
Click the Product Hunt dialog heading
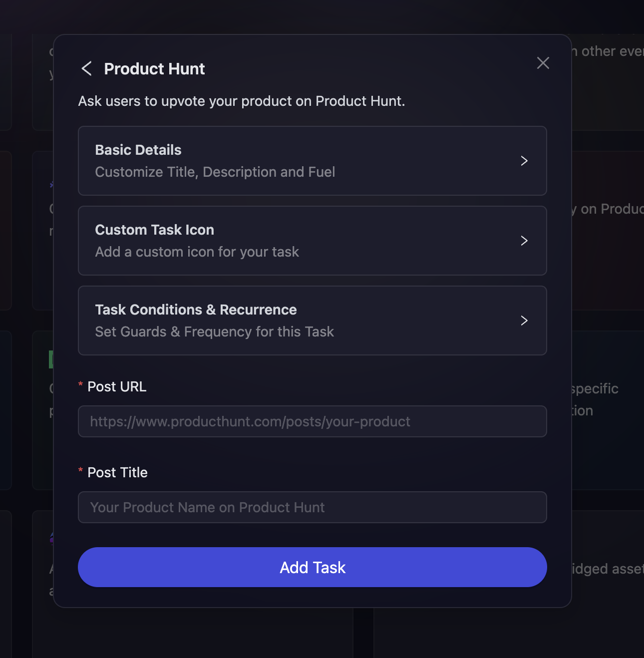point(154,68)
